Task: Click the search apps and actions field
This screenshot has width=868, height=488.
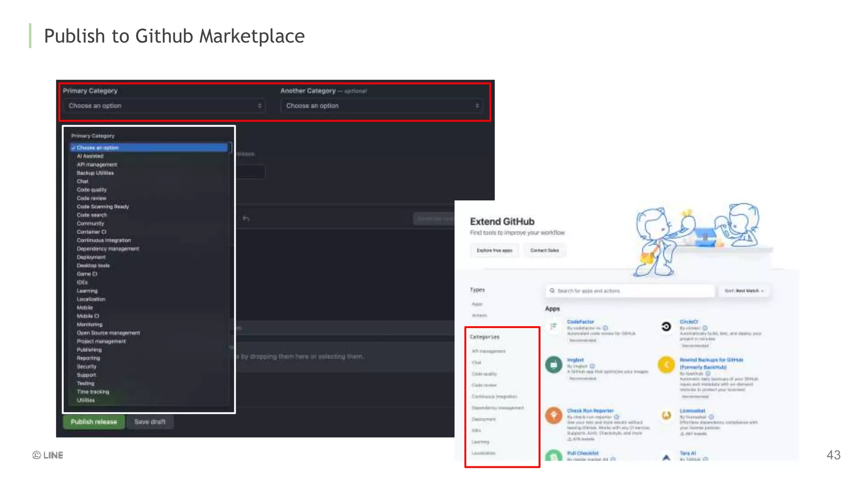Action: click(x=632, y=291)
